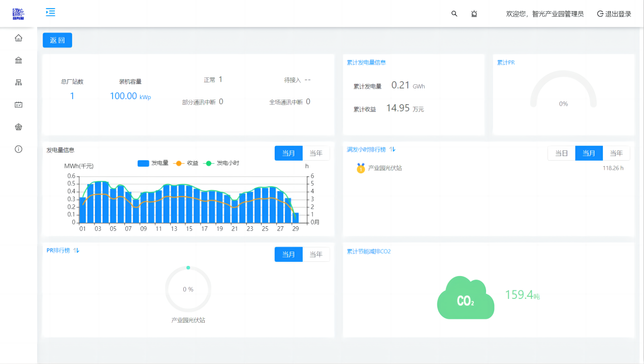The width and height of the screenshot is (644, 364).
Task: Select 当日 in the 满发小时排行榜 panel
Action: coord(561,153)
